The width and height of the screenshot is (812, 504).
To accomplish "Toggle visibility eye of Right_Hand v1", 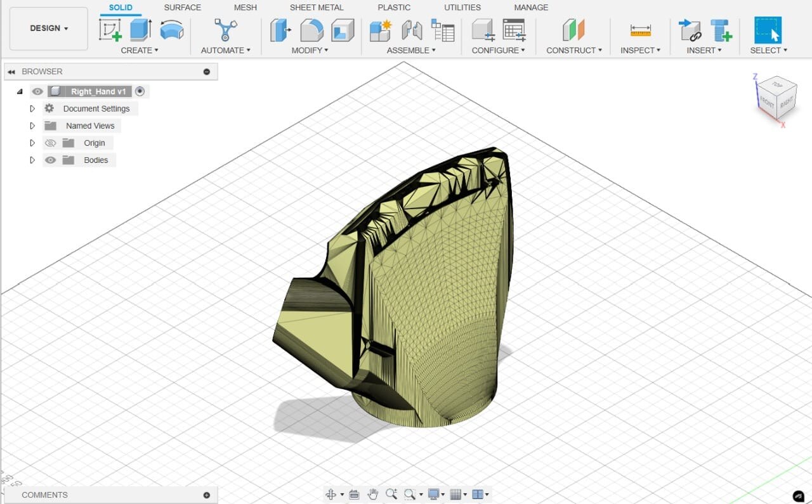I will pyautogui.click(x=37, y=91).
